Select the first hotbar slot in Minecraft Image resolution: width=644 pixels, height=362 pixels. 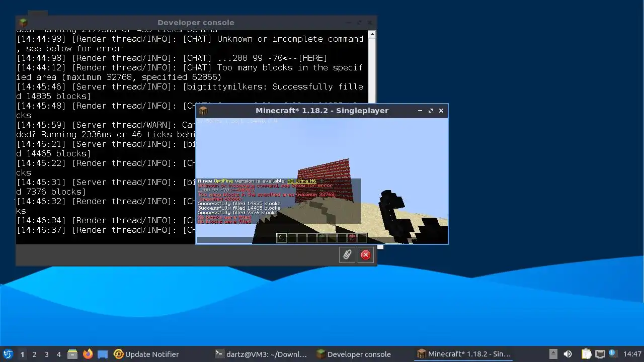coord(282,238)
